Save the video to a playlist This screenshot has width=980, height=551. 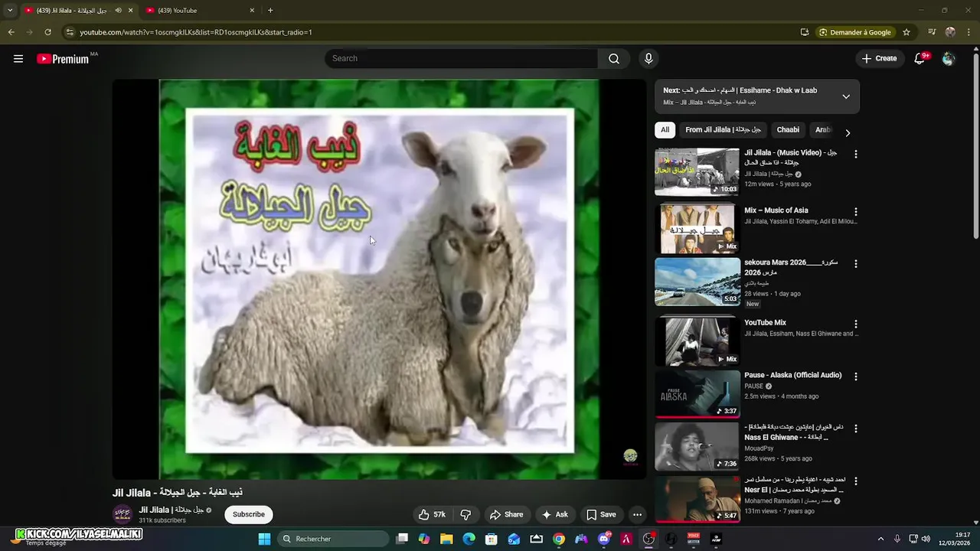coord(601,514)
